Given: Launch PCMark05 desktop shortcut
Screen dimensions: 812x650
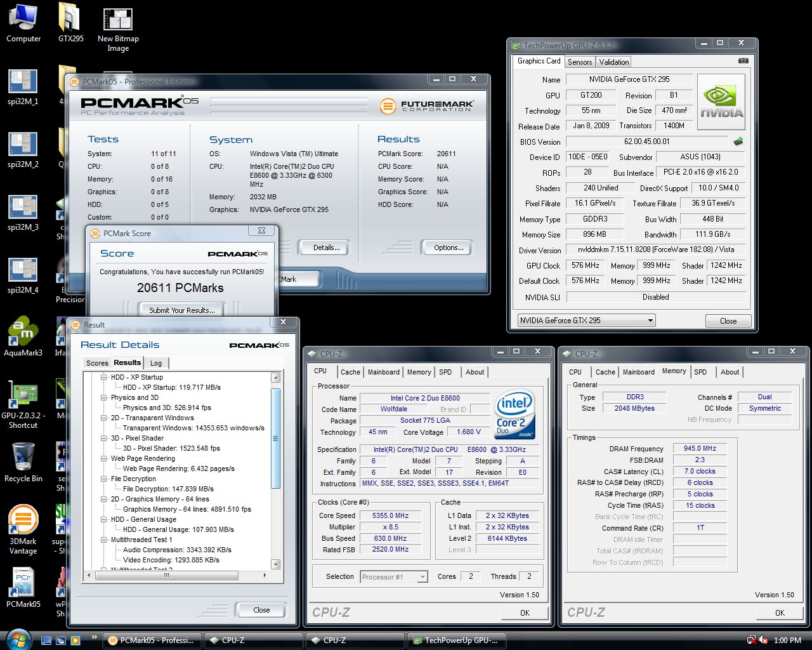Looking at the screenshot, I should [23, 588].
